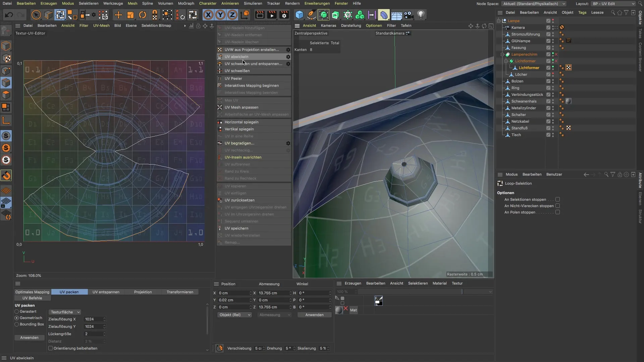This screenshot has height=362, width=644.
Task: Toggle the Y axis lock icon
Action: point(220,15)
